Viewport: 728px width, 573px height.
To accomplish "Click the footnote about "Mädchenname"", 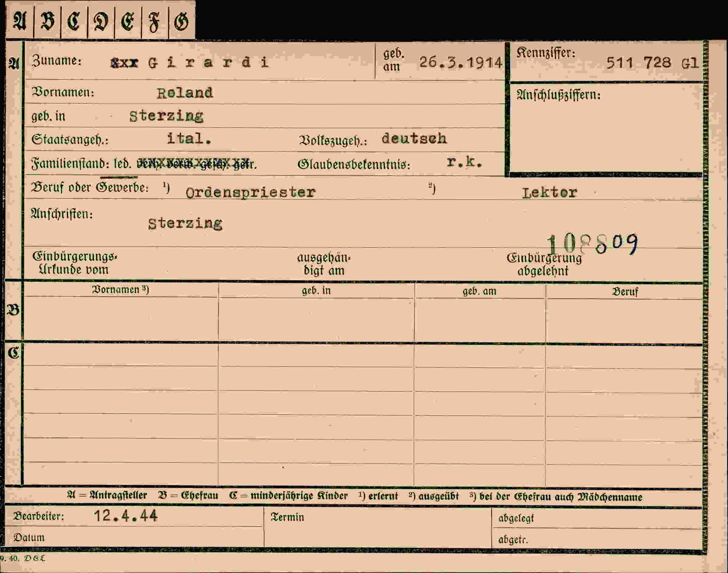I will click(556, 497).
